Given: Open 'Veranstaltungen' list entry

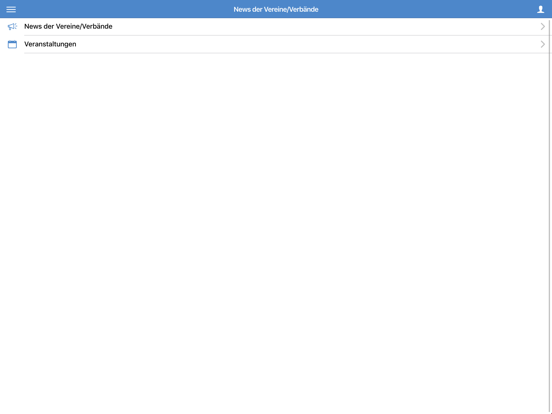Looking at the screenshot, I should pos(276,44).
